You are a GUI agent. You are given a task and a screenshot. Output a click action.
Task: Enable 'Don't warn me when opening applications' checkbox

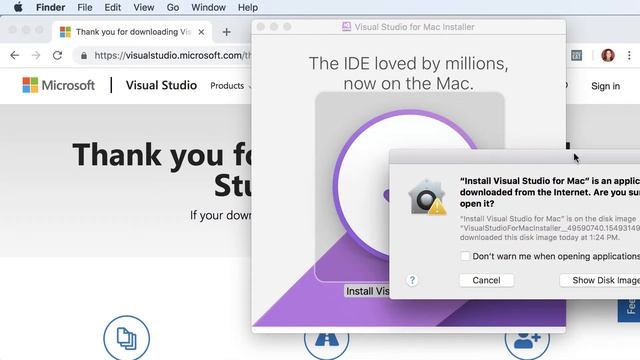pos(465,256)
